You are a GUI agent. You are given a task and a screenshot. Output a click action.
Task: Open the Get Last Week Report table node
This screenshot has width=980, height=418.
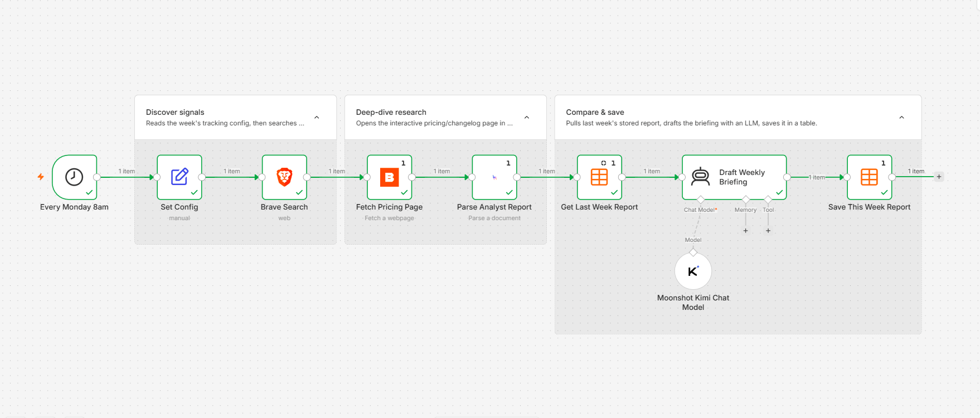599,177
